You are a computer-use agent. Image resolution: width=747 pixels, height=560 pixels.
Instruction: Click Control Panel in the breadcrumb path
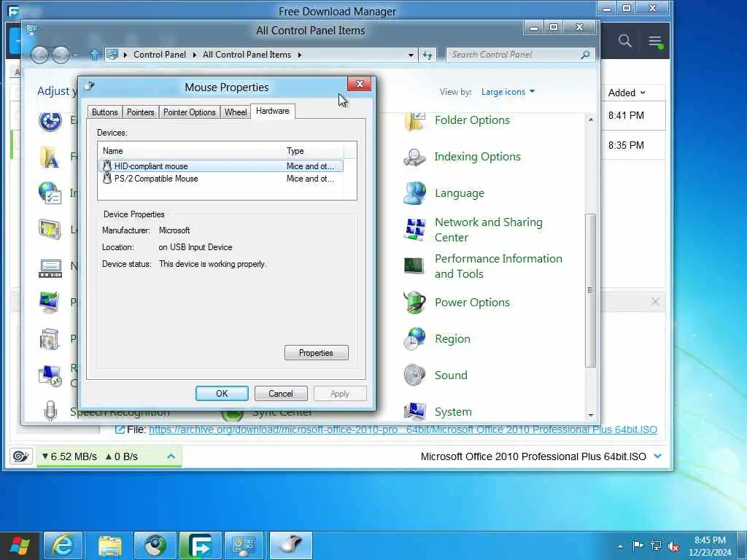[160, 55]
